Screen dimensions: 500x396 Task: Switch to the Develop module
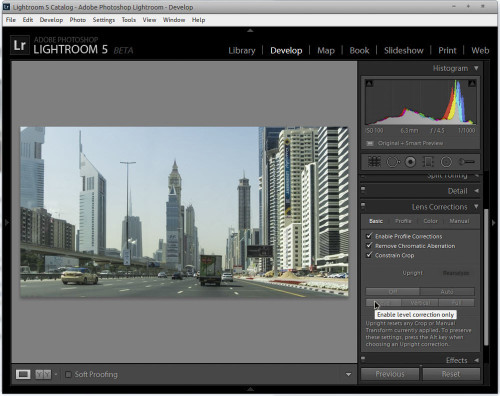(x=286, y=51)
